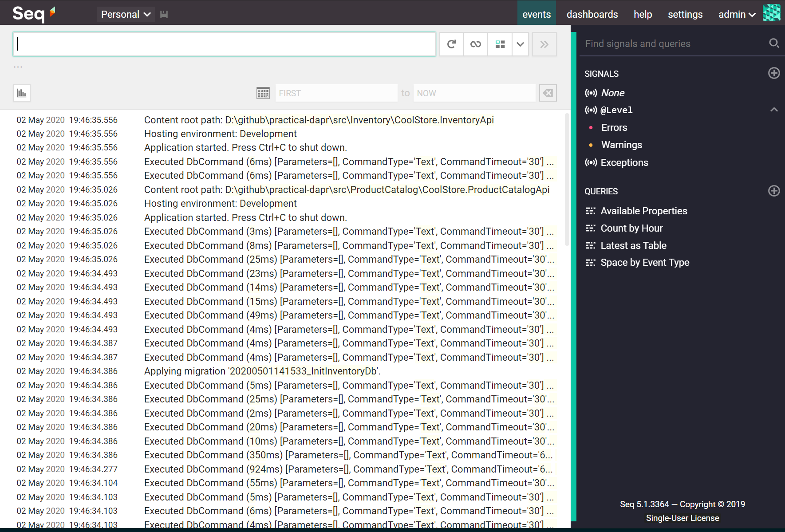The image size is (785, 532).
Task: Activate the Warnings signal
Action: coord(621,145)
